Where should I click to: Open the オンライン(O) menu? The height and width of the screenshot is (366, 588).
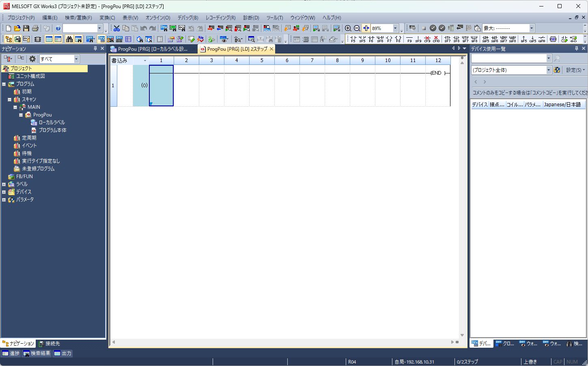[x=157, y=18]
